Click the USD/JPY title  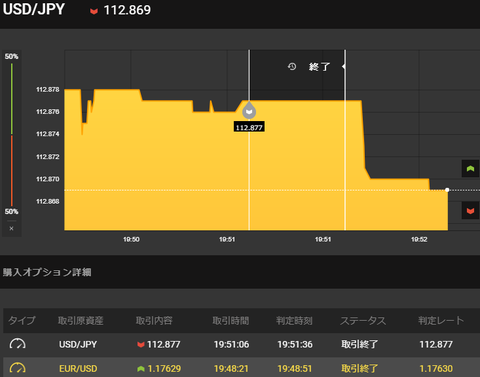(34, 9)
